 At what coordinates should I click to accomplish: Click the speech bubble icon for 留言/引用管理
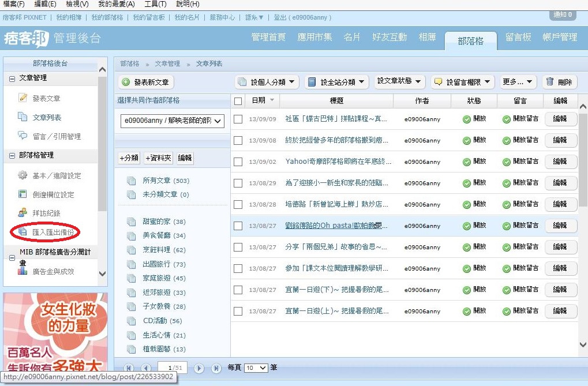pyautogui.click(x=23, y=136)
